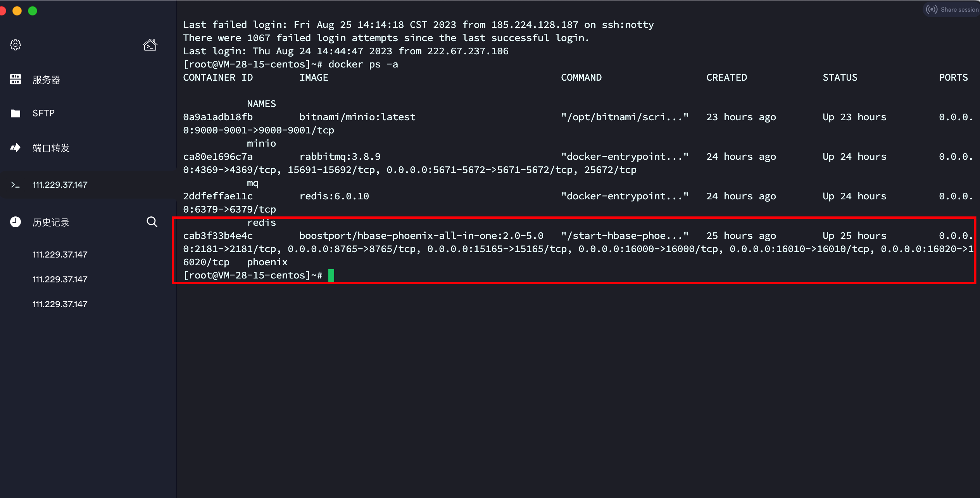980x498 pixels.
Task: Click the servers rack icon
Action: click(x=16, y=80)
